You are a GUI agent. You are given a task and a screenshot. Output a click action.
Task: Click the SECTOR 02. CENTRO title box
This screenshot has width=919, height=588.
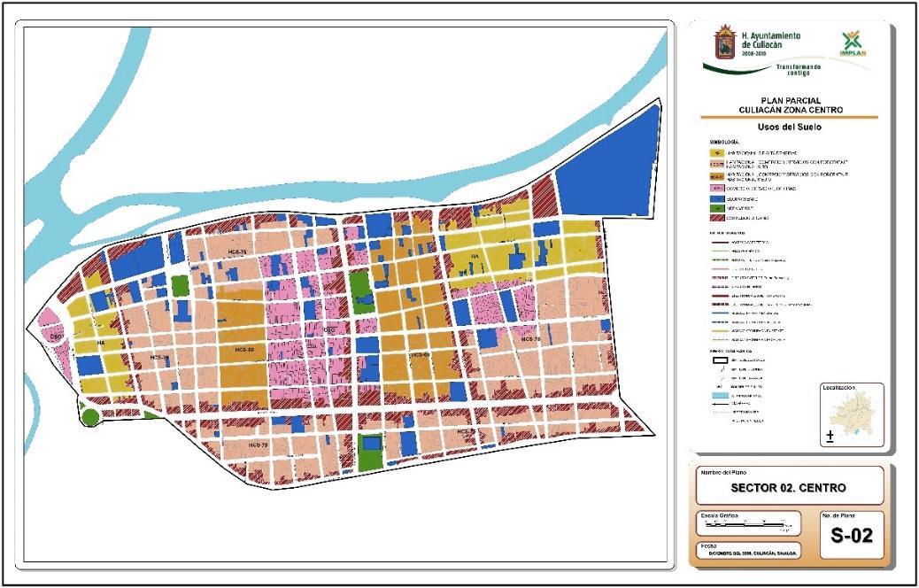pos(790,485)
